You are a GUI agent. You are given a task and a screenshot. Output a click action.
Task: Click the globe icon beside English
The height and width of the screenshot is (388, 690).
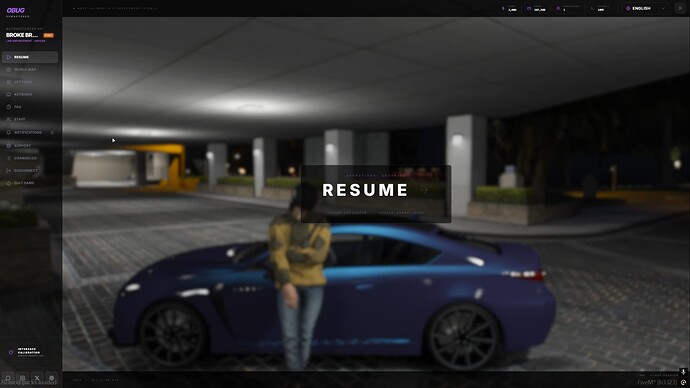[x=628, y=8]
